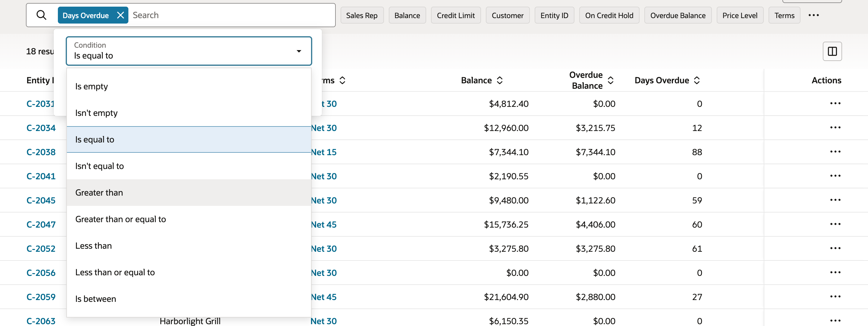The image size is (868, 326).
Task: Add the Credit Limit filter chip
Action: coord(456,15)
